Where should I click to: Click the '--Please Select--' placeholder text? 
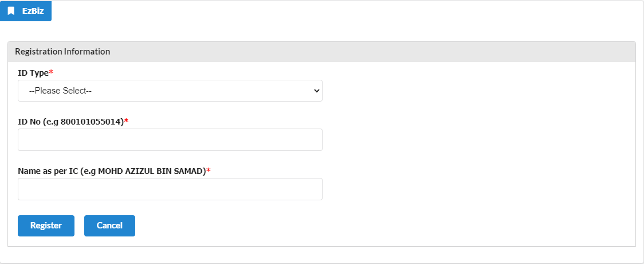pyautogui.click(x=60, y=91)
